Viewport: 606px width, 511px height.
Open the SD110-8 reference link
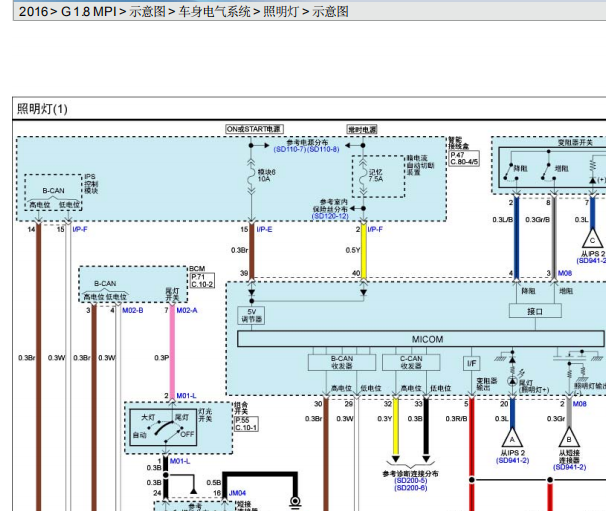(x=323, y=149)
